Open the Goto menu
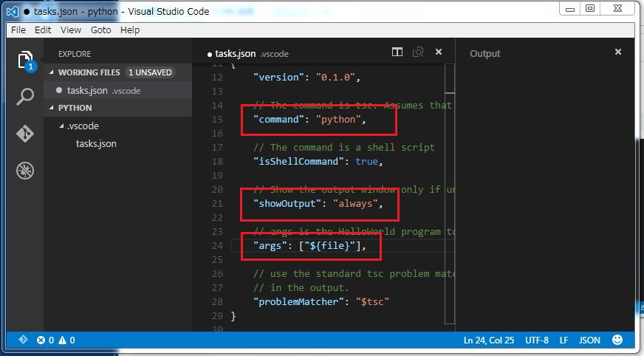 pos(101,30)
